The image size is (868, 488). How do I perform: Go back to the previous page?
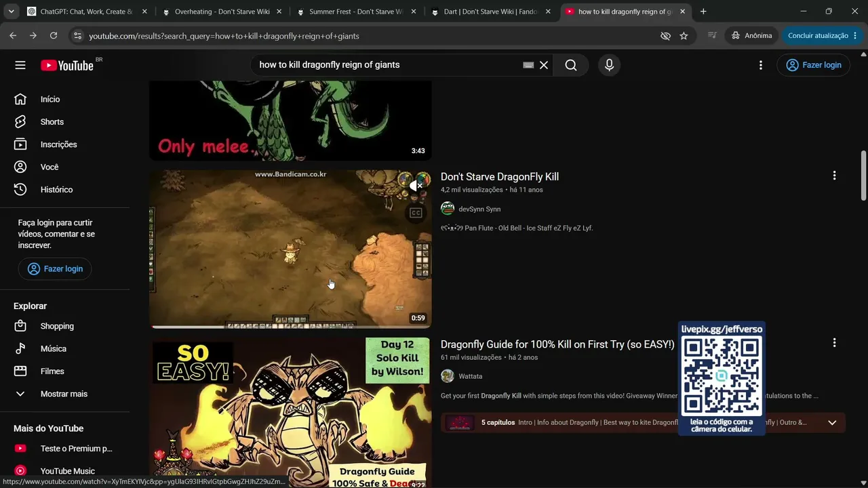tap(13, 36)
